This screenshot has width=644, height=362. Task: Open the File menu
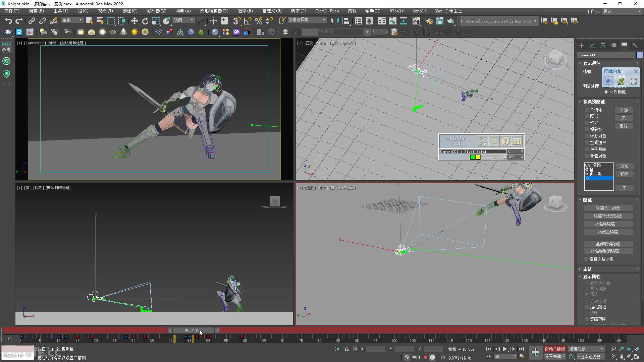pyautogui.click(x=12, y=11)
